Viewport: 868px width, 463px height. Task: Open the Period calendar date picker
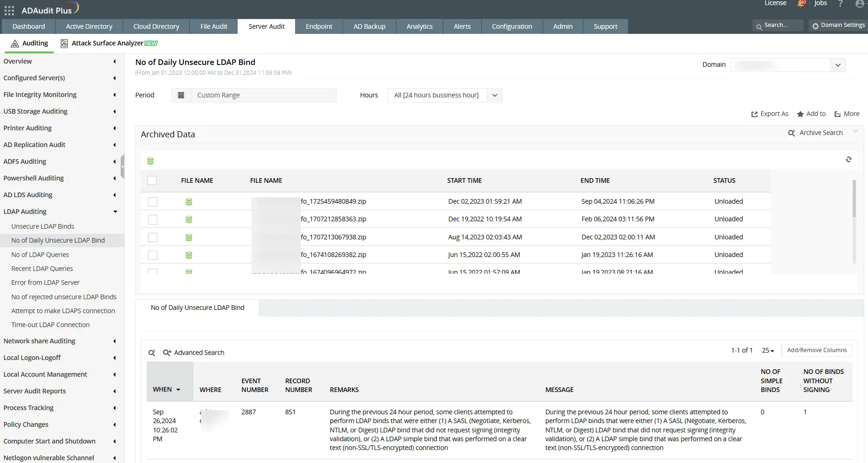181,95
